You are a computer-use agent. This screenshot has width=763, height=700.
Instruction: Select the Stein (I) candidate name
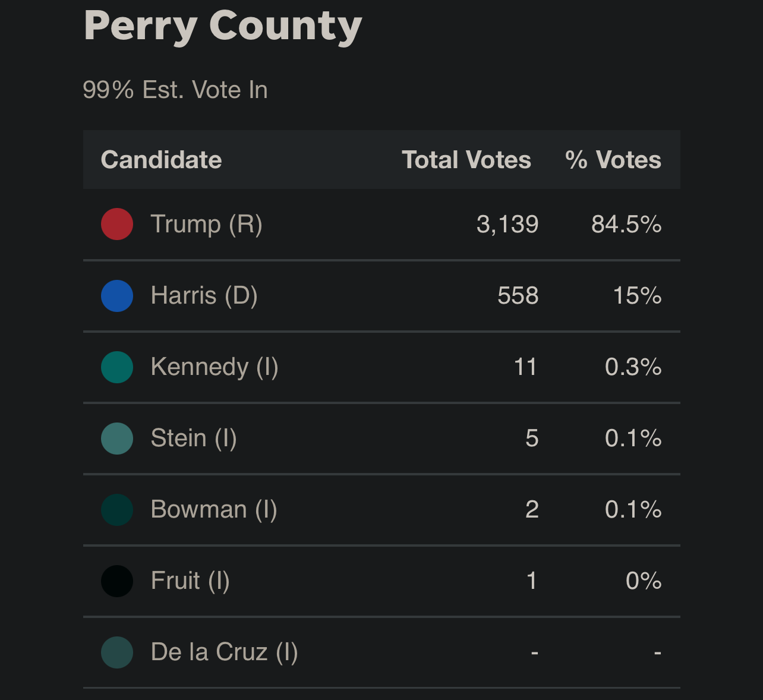click(x=194, y=439)
